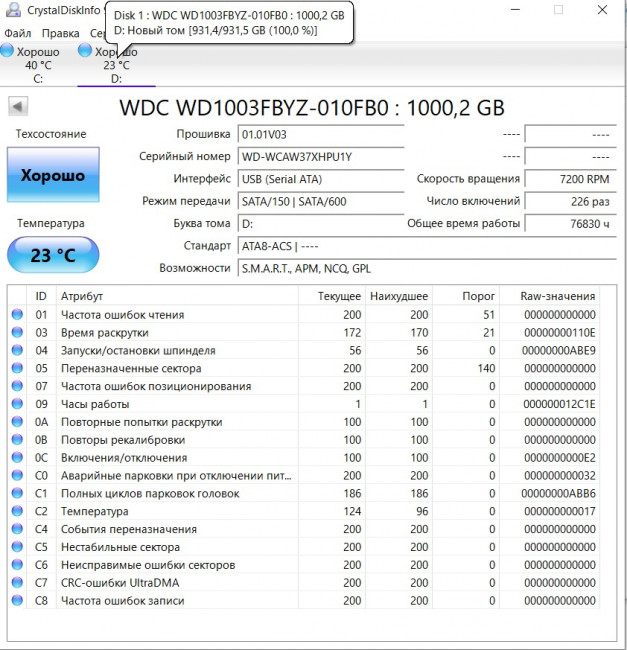Click the status icon for attribute C4
The height and width of the screenshot is (650, 627).
pyautogui.click(x=17, y=529)
